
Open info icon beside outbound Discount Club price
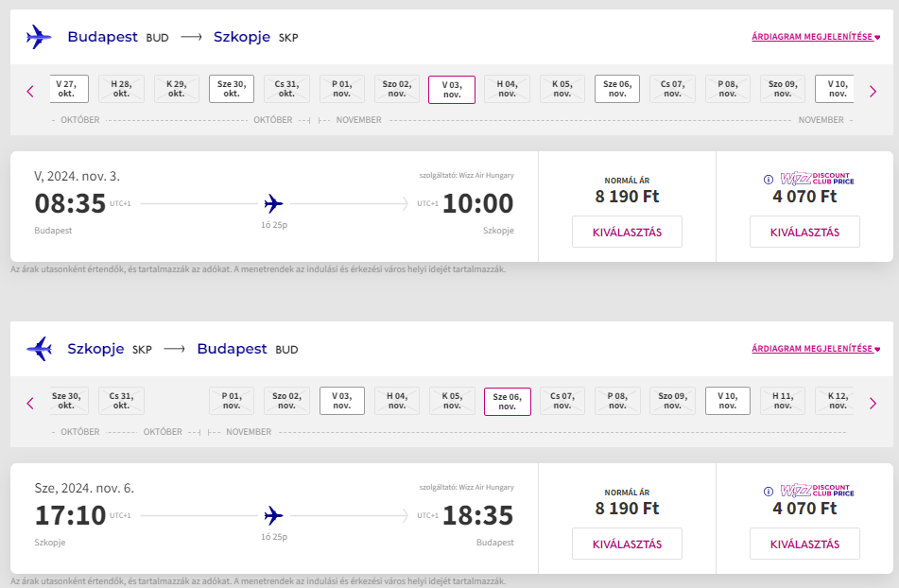tap(769, 180)
